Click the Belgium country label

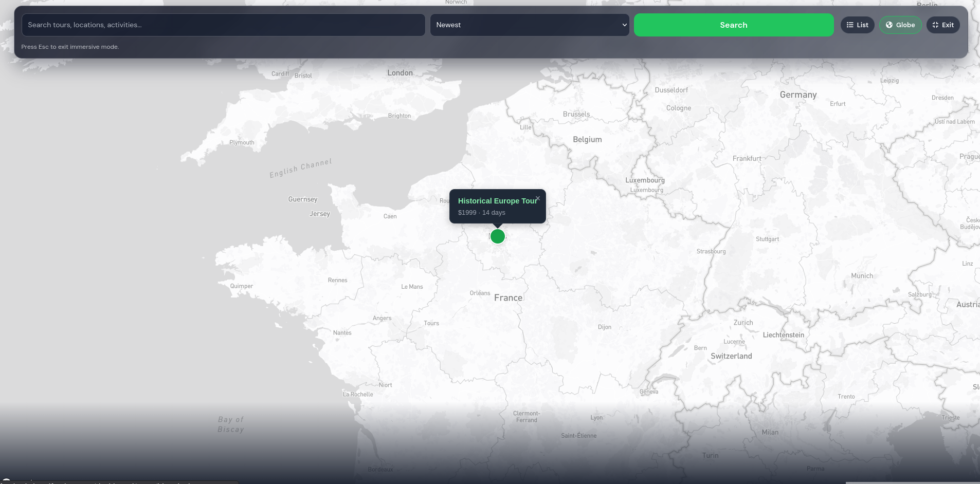[587, 140]
